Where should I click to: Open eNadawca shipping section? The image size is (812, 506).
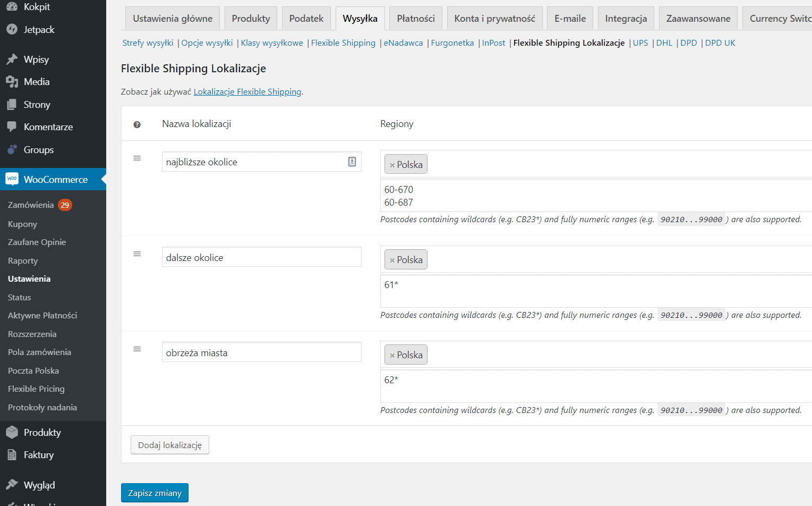click(x=403, y=43)
